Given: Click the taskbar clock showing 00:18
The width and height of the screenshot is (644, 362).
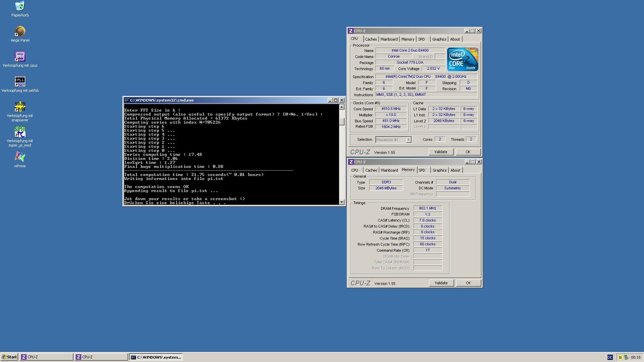Looking at the screenshot, I should click(636, 357).
